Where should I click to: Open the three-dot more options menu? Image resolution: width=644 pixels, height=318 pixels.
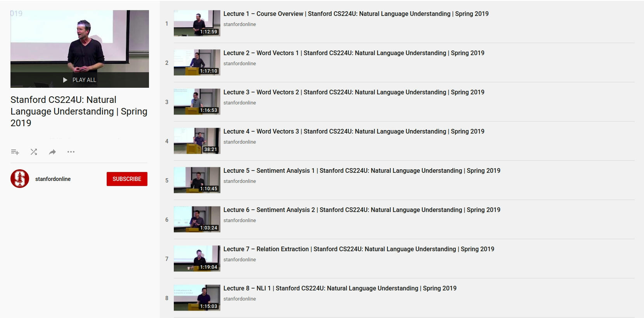pos(71,152)
